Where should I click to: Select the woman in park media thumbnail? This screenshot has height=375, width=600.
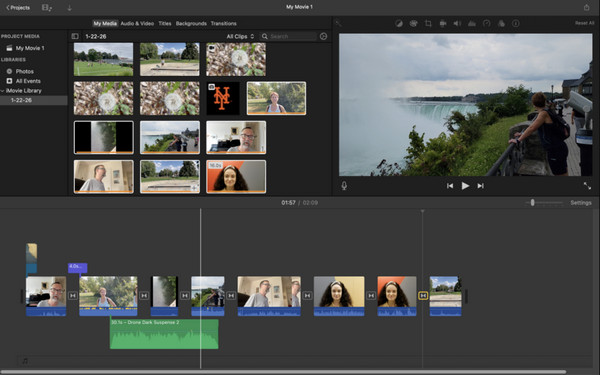pos(276,98)
